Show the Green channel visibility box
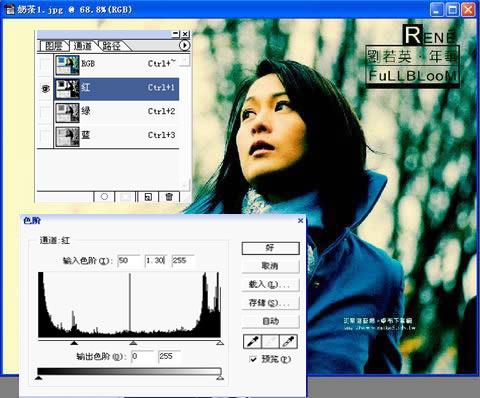 click(46, 112)
